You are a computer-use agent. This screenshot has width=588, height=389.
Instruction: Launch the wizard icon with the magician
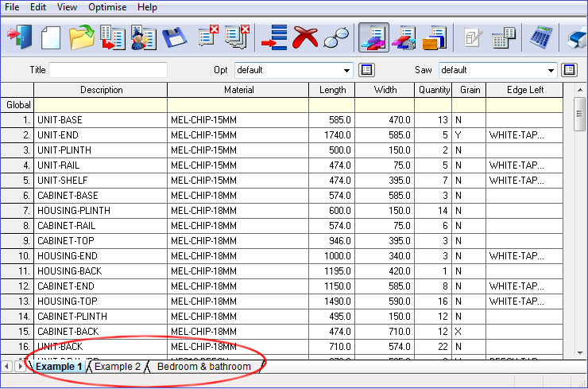click(x=144, y=37)
